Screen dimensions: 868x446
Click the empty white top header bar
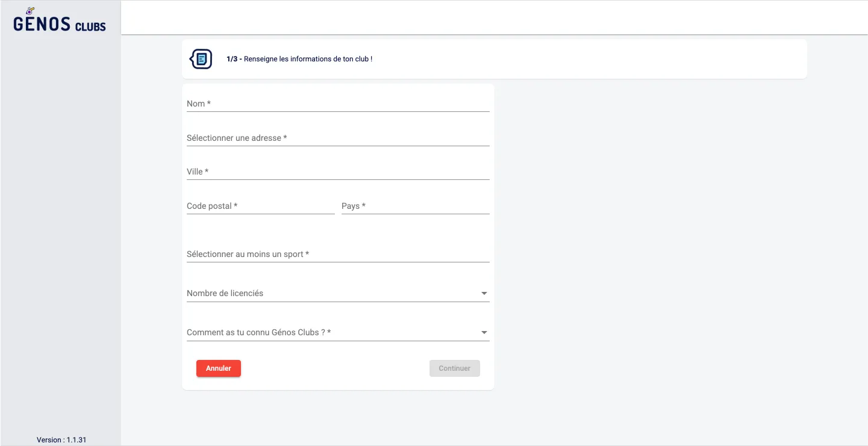point(494,17)
